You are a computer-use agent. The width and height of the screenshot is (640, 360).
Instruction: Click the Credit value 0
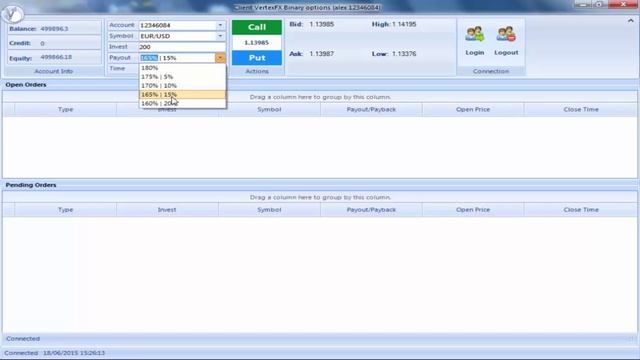tap(42, 43)
